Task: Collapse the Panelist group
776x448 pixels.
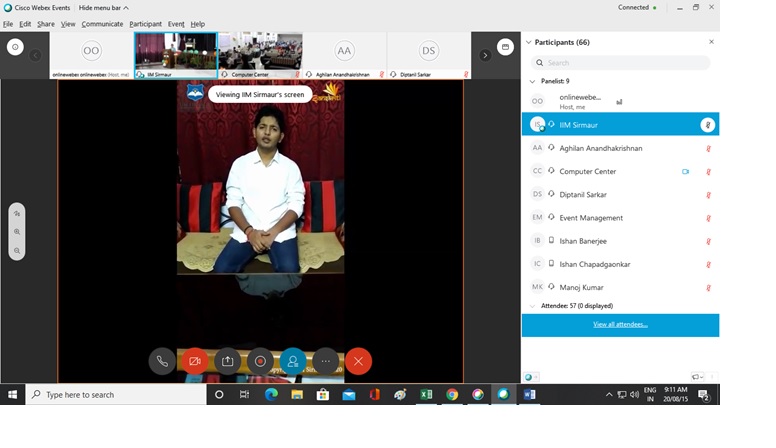Action: [533, 81]
